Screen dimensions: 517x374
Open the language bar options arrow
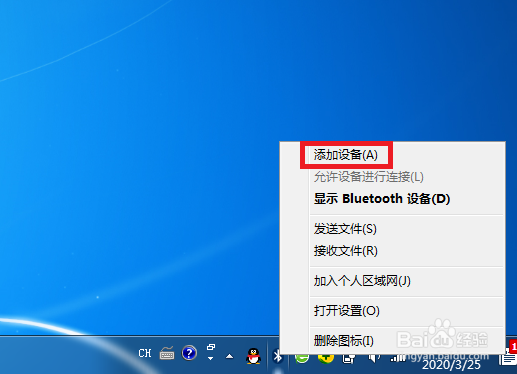210,359
